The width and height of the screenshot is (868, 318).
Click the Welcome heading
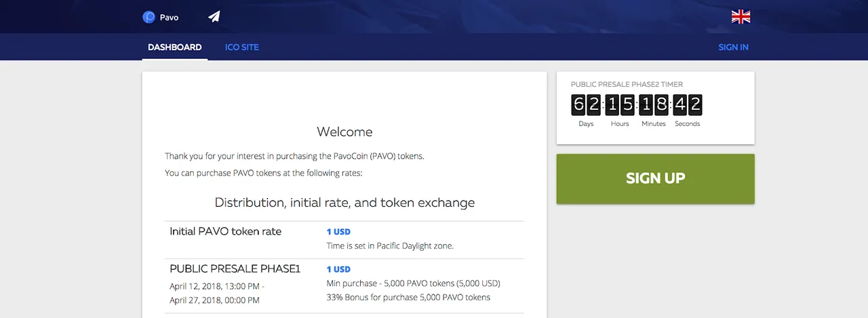(344, 132)
